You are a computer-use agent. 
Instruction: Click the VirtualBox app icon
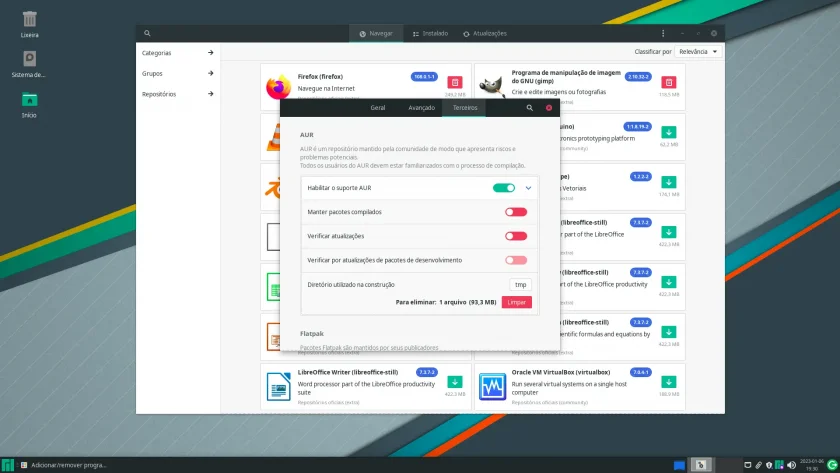point(492,386)
